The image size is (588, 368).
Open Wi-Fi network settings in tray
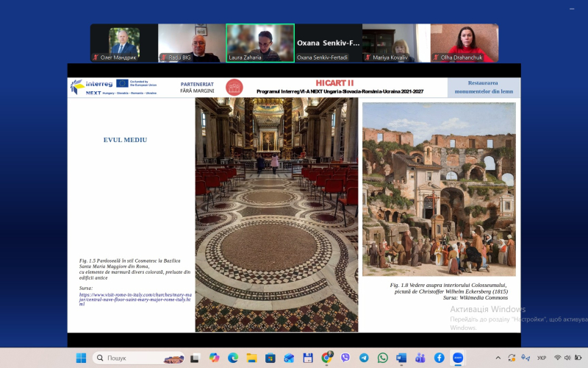coord(557,358)
